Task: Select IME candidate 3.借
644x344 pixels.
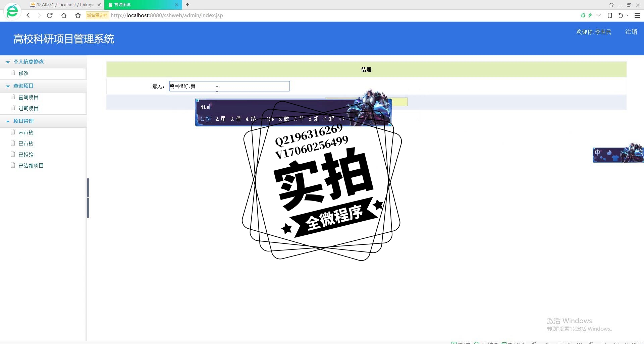Action: click(x=235, y=119)
